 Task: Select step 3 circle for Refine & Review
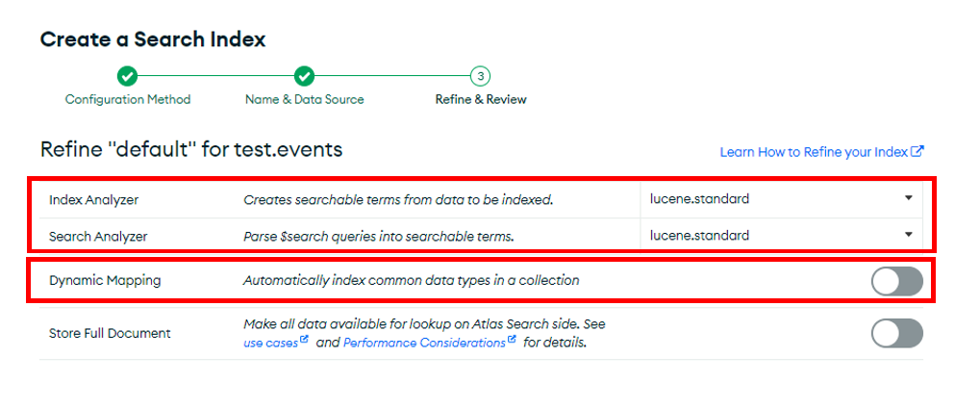[480, 76]
